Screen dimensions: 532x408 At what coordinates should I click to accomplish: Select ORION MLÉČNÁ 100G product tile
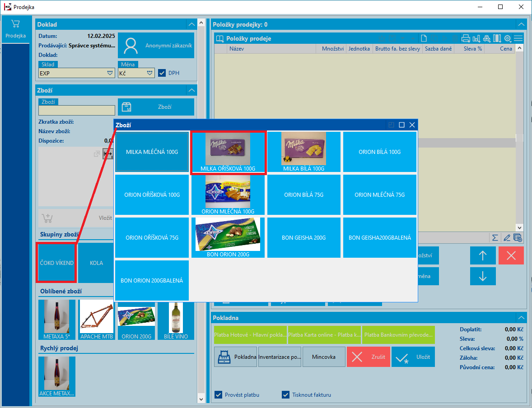click(x=228, y=195)
